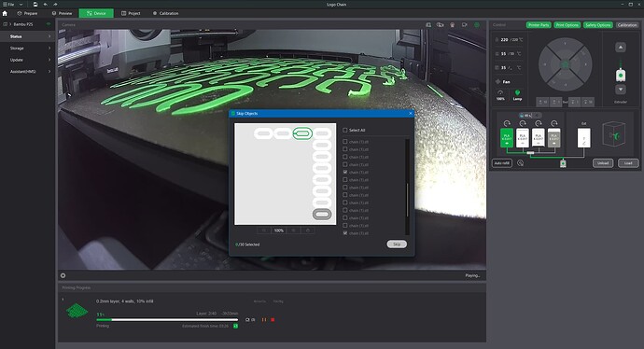Undo the last action
The height and width of the screenshot is (349, 644).
(45, 4)
